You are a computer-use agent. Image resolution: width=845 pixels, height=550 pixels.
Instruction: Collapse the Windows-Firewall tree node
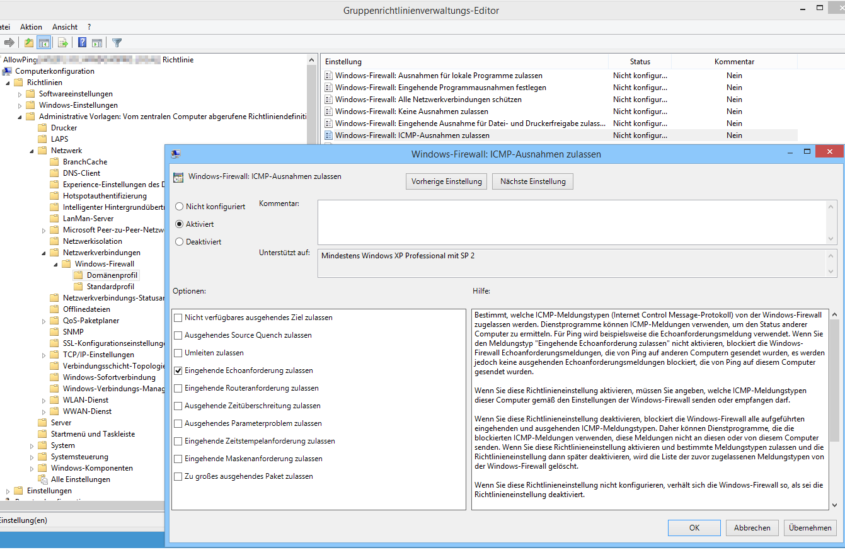pyautogui.click(x=56, y=264)
